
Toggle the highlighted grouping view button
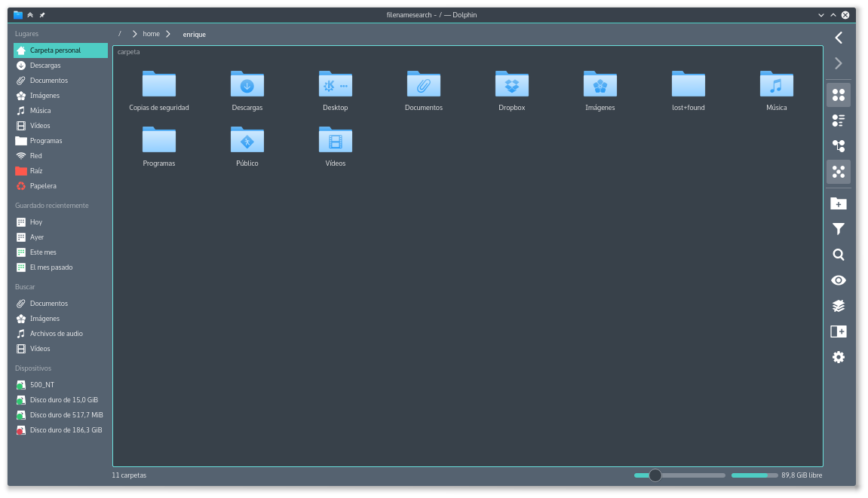838,172
